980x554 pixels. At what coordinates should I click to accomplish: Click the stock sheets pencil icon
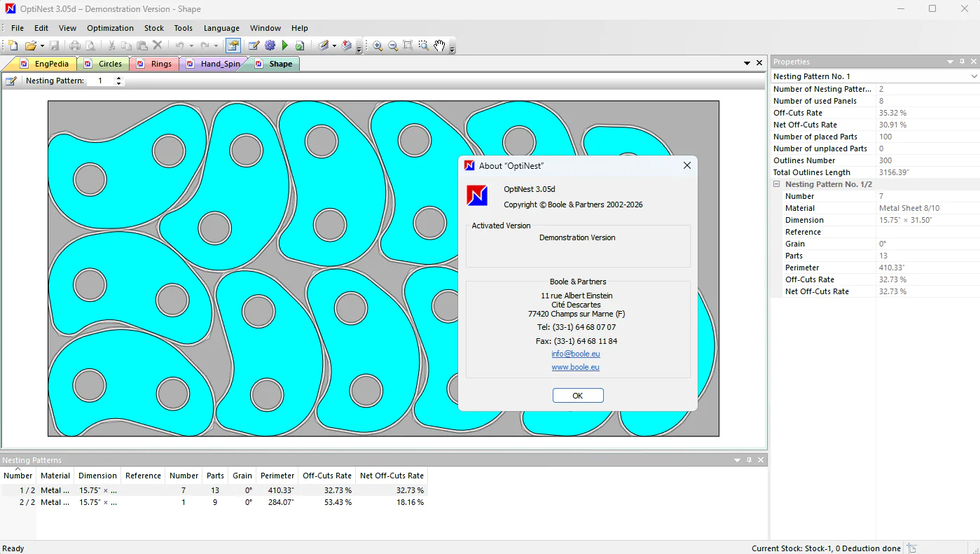[x=323, y=46]
